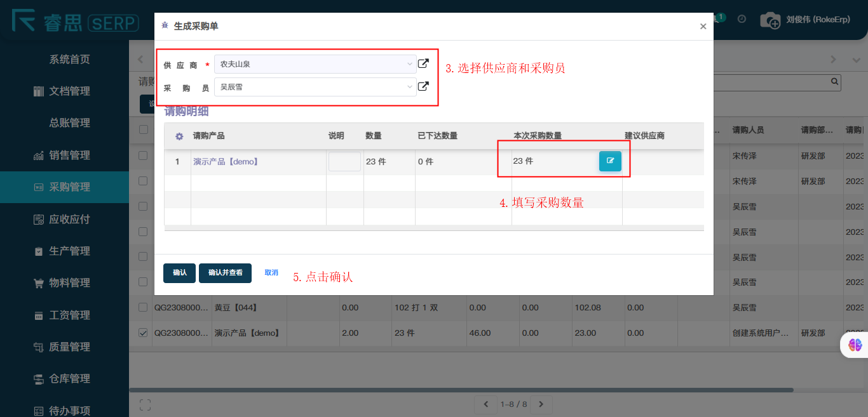Check the 黄豆【044】 row checkbox
The image size is (868, 417).
coord(143,307)
